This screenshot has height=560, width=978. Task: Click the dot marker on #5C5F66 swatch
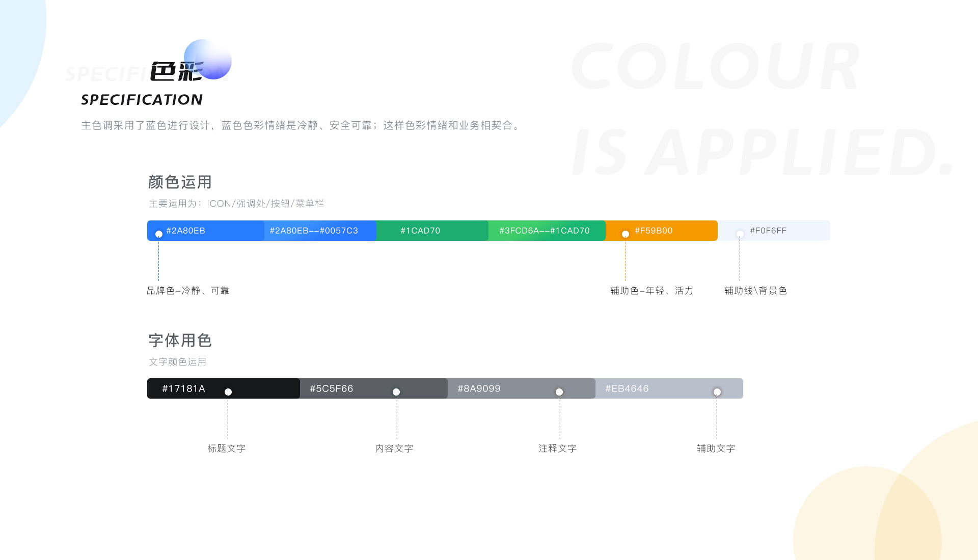pos(396,392)
